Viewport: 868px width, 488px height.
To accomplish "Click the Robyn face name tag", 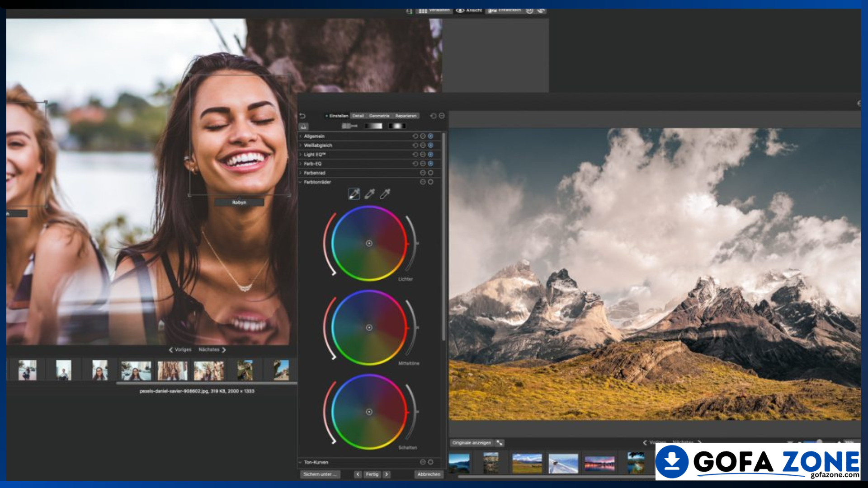I will (239, 202).
